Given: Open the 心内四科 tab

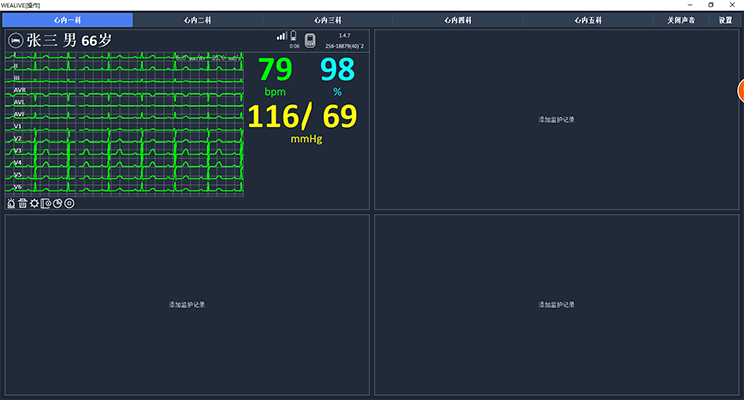Looking at the screenshot, I should tap(457, 20).
